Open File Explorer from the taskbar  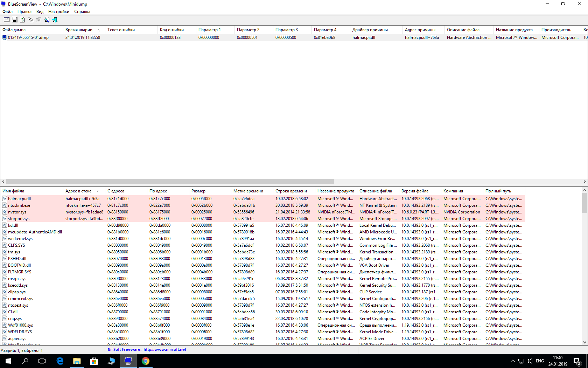click(77, 361)
